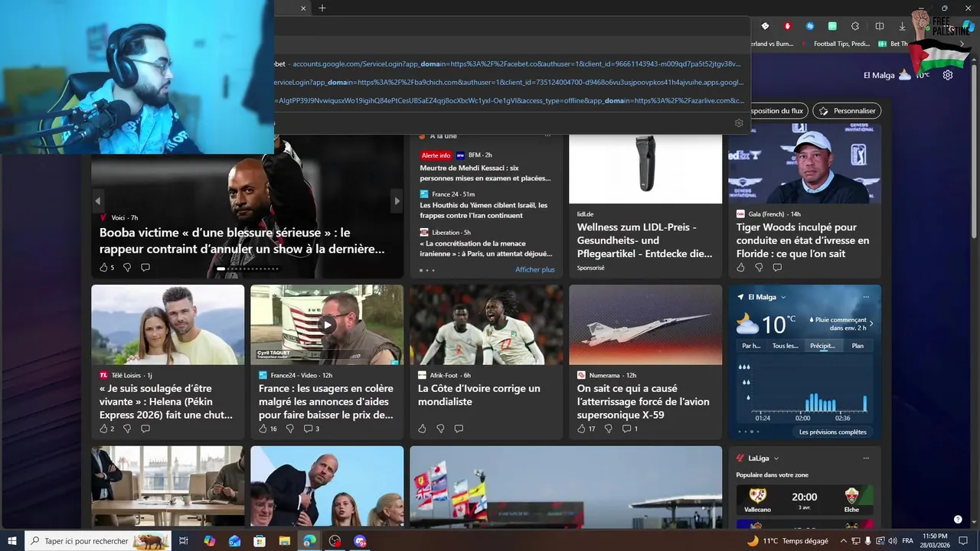Screen dimensions: 980x551
Task: Open the France 24 Houthis headline
Action: [484, 210]
